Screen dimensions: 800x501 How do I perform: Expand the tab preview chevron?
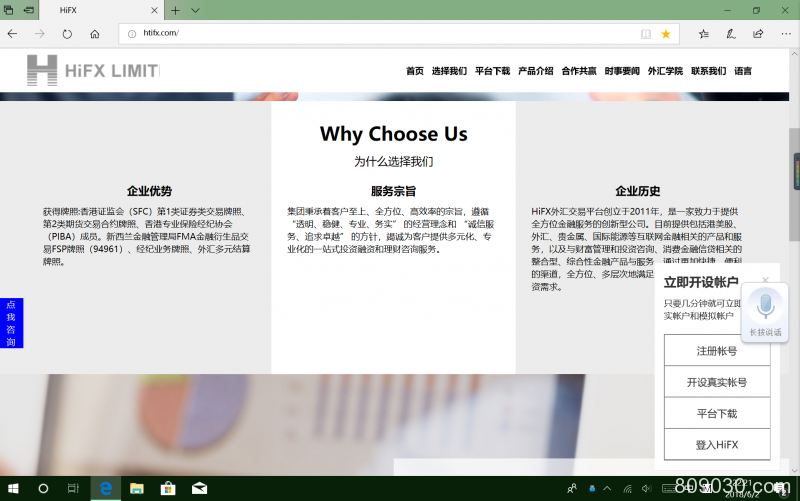click(x=195, y=10)
